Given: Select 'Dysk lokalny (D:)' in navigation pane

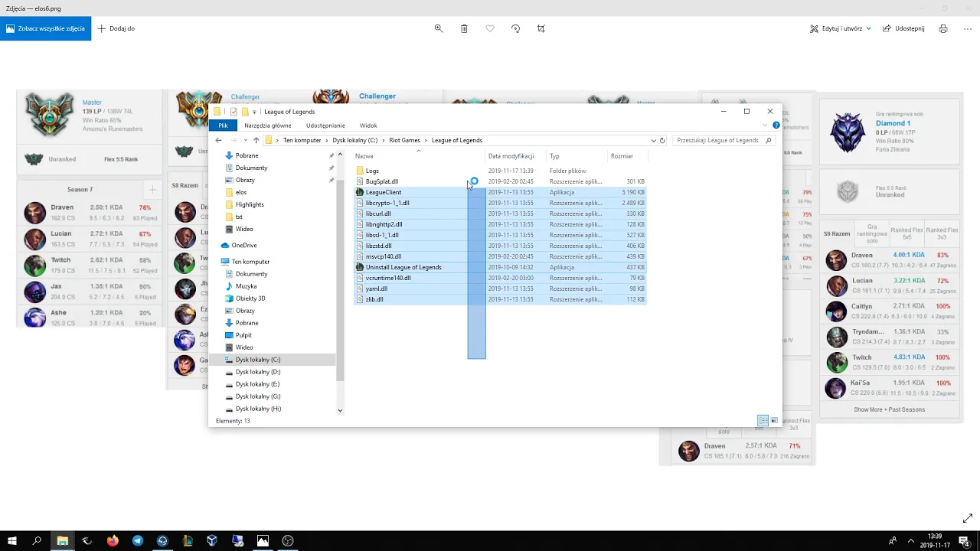Looking at the screenshot, I should point(258,372).
